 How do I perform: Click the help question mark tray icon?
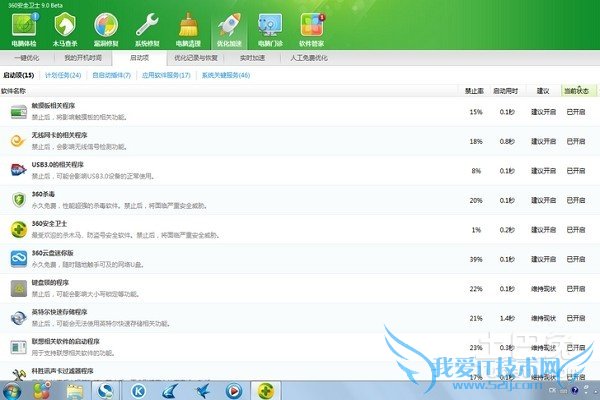(575, 390)
